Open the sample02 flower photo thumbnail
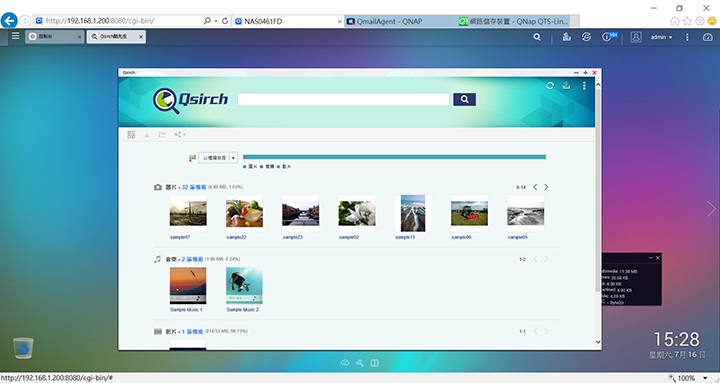This screenshot has width=720, height=383. (357, 213)
